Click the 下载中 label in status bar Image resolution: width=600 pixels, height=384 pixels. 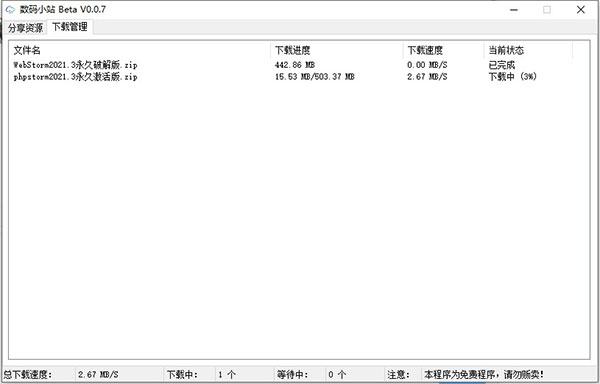click(182, 374)
